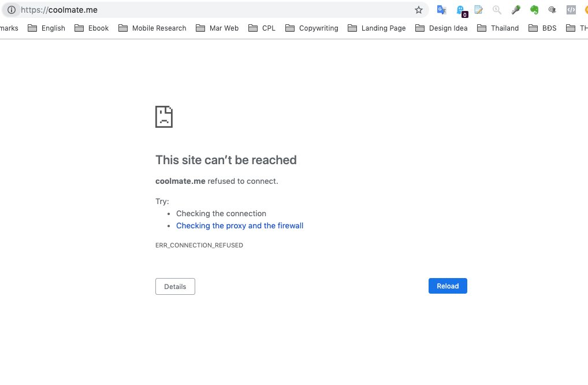Open the Thailand bookmarks folder
This screenshot has width=588, height=385.
(498, 28)
